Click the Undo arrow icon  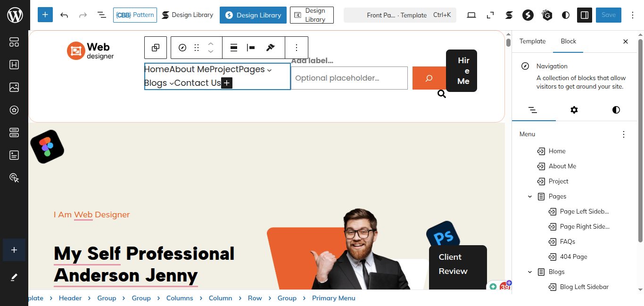(x=64, y=15)
